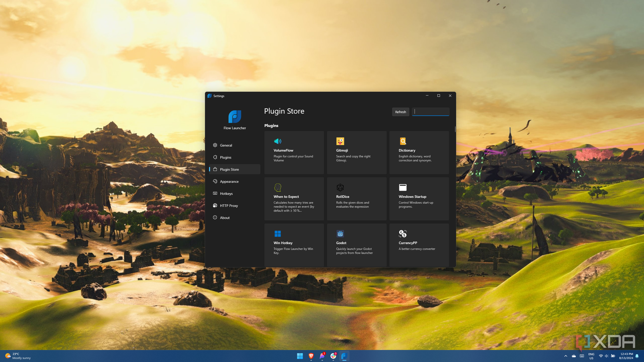This screenshot has width=644, height=362.
Task: Open the Windows Start menu
Action: [x=300, y=356]
